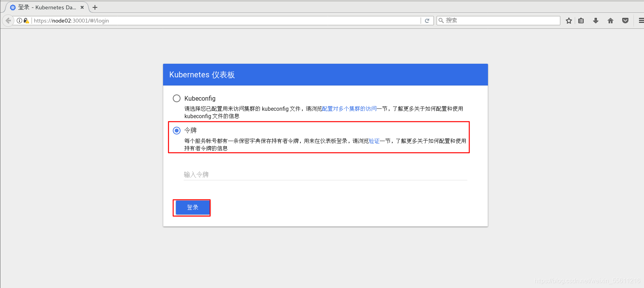
Task: Click the blue 登录 login button
Action: point(193,208)
